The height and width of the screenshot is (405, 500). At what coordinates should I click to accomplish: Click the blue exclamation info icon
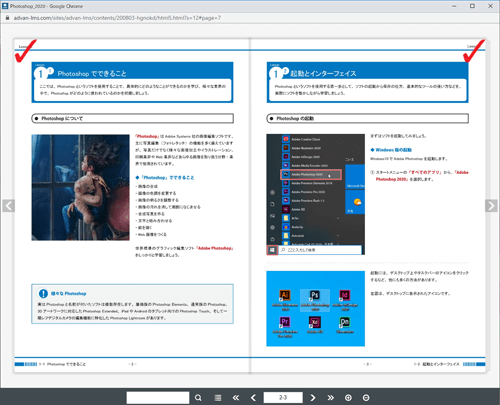[43, 294]
